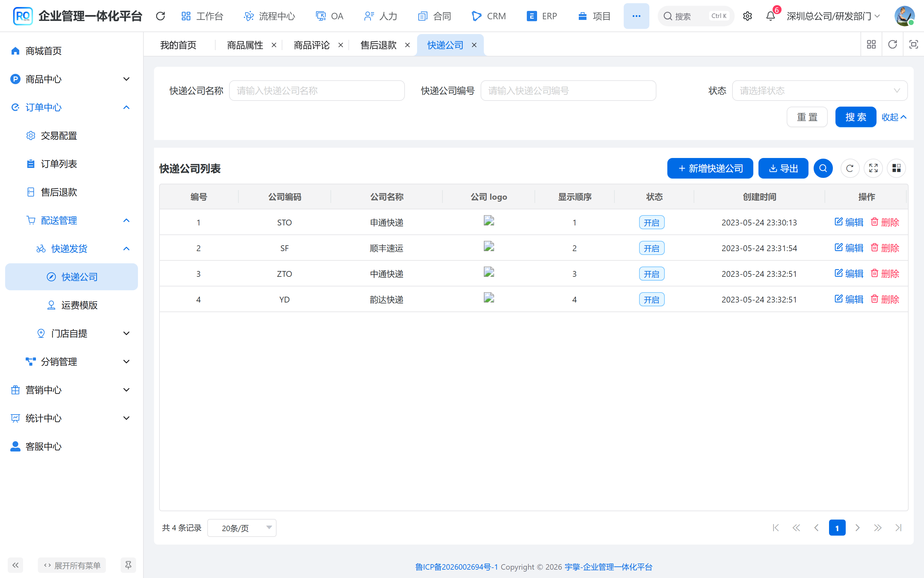Expand the 营销中心 menu
The image size is (924, 578).
72,390
